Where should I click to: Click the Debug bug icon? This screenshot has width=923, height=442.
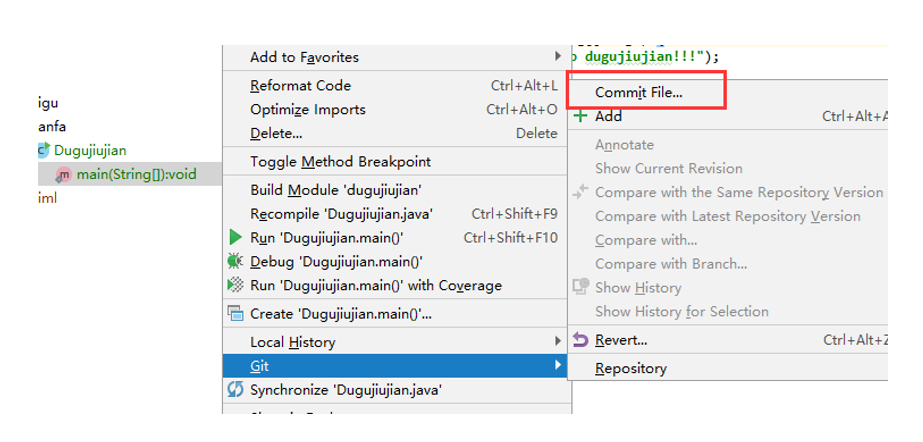(235, 261)
